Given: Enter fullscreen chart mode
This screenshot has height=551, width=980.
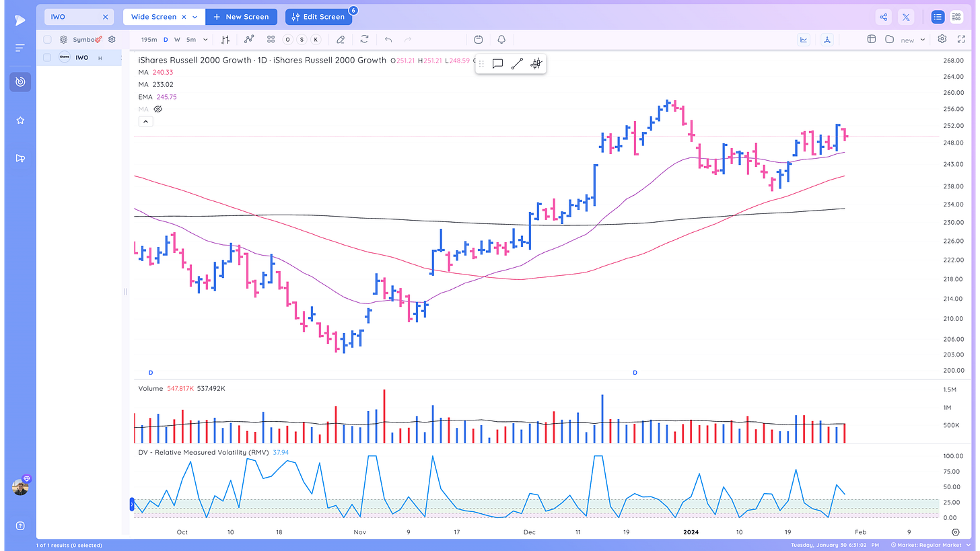Looking at the screenshot, I should point(960,40).
